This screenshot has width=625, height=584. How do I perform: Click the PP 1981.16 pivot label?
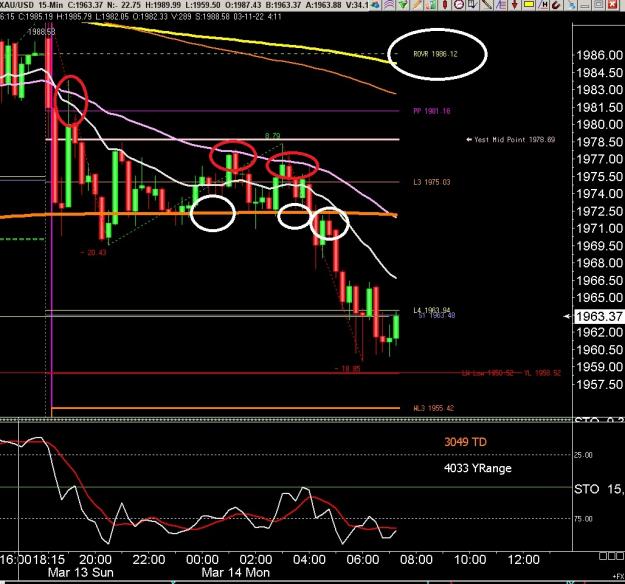tap(432, 111)
